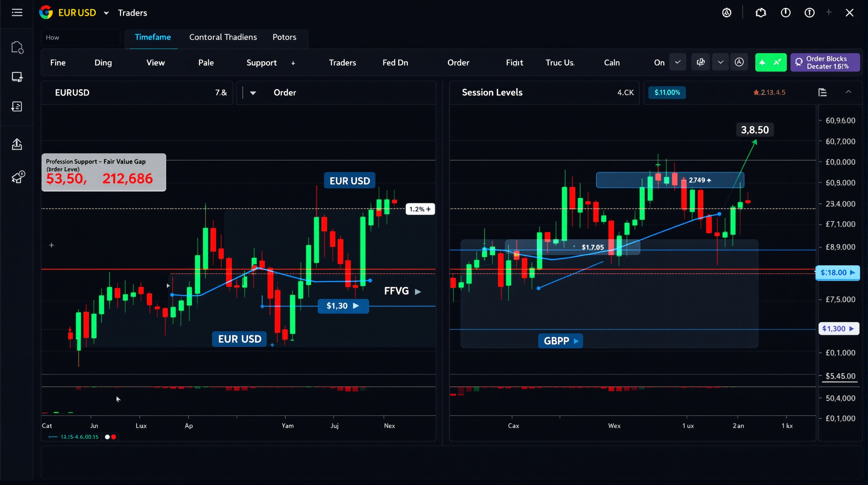Click the export/upload icon in the left sidebar

coord(17,144)
